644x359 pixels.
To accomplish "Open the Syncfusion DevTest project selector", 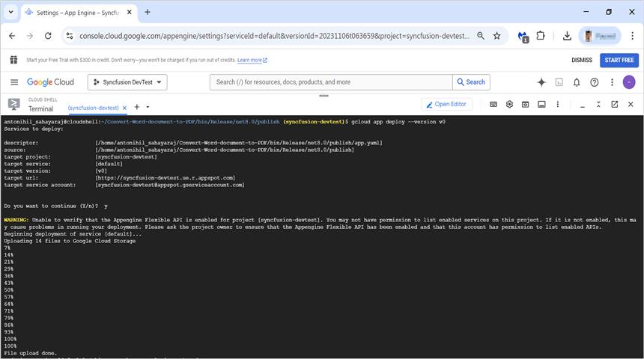I will pyautogui.click(x=127, y=82).
